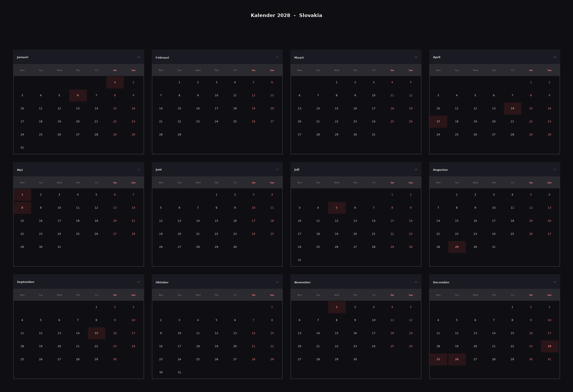Click the Juni month title
The height and width of the screenshot is (392, 573).
[159, 169]
